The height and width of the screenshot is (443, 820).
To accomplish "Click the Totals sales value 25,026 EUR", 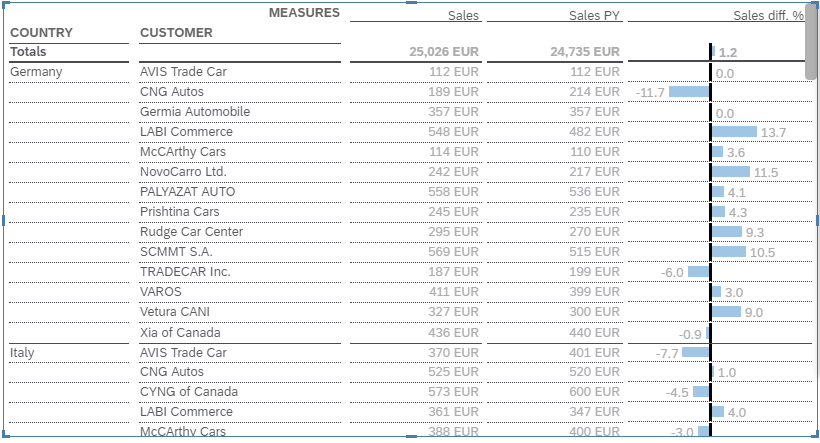I will coord(444,52).
